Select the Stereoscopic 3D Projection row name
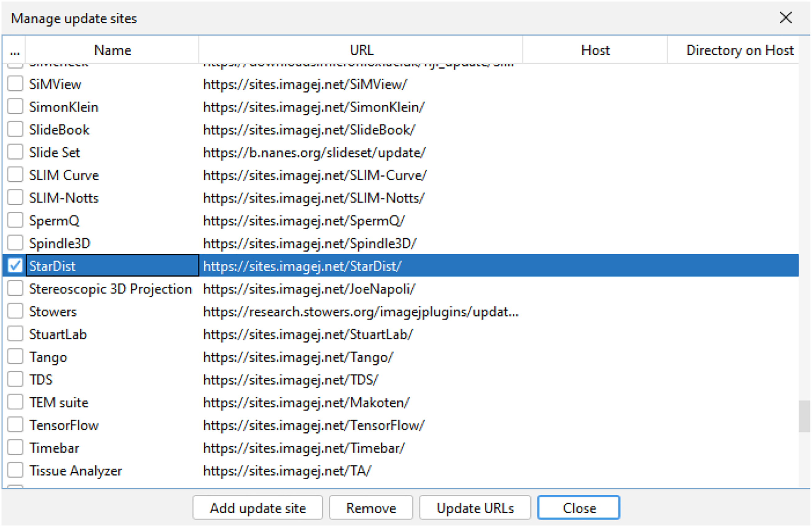 (x=111, y=289)
